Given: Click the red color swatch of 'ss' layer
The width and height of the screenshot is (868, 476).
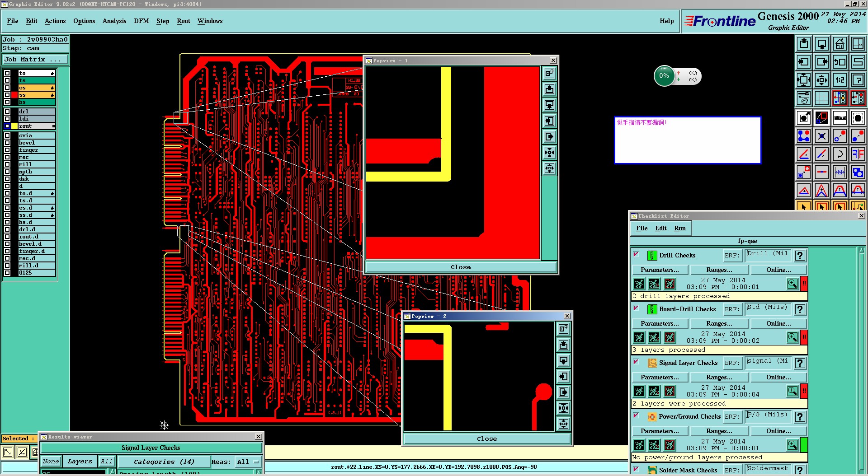Looking at the screenshot, I should click(x=14, y=95).
